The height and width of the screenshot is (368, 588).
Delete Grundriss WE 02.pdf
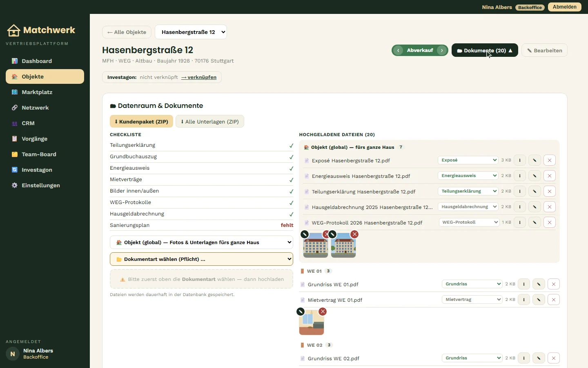tap(554, 358)
